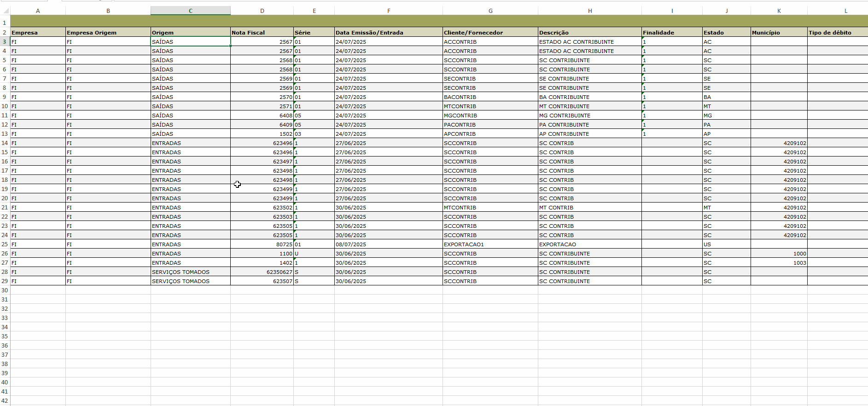Click the MG CONTRIBUINTE description cell
Image resolution: width=868 pixels, height=406 pixels.
coord(590,116)
